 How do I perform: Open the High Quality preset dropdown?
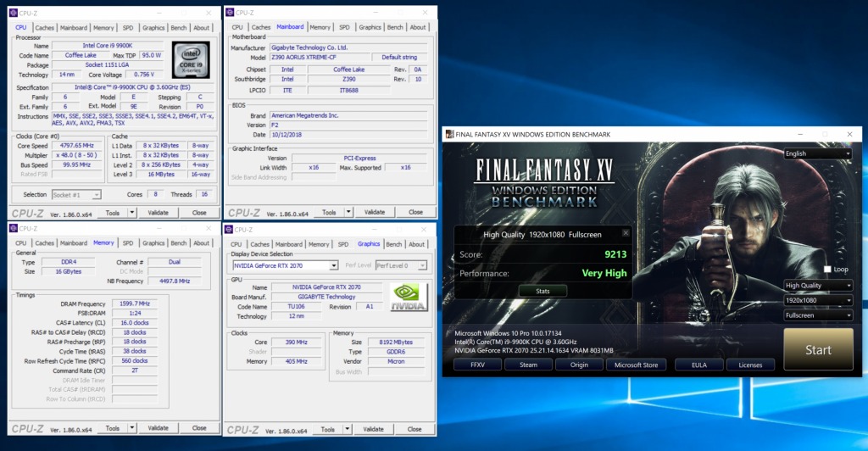pyautogui.click(x=818, y=285)
